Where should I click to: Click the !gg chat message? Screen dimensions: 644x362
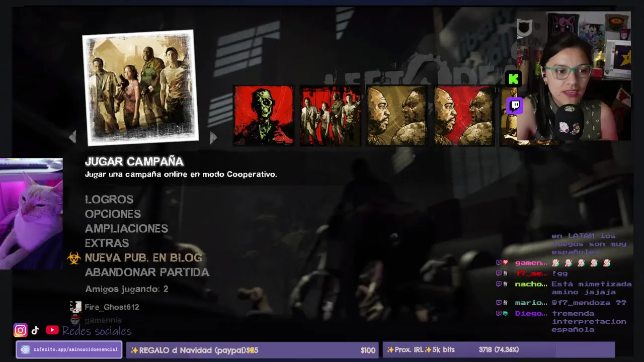click(559, 274)
